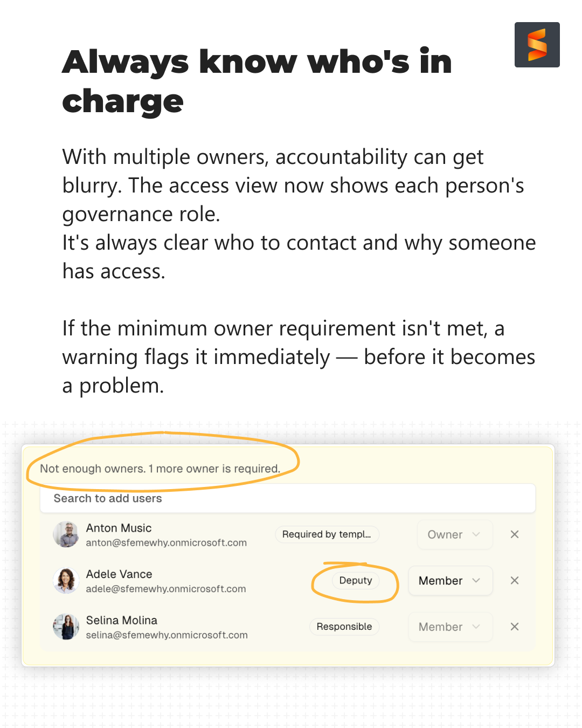This screenshot has height=728, width=582.
Task: Click the Required by template badge
Action: 327,534
